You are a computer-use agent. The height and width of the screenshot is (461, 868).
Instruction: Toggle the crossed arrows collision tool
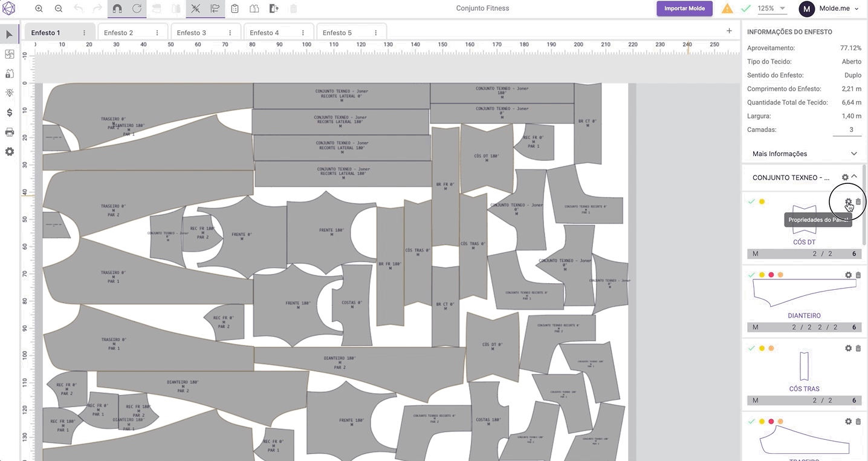(x=195, y=8)
